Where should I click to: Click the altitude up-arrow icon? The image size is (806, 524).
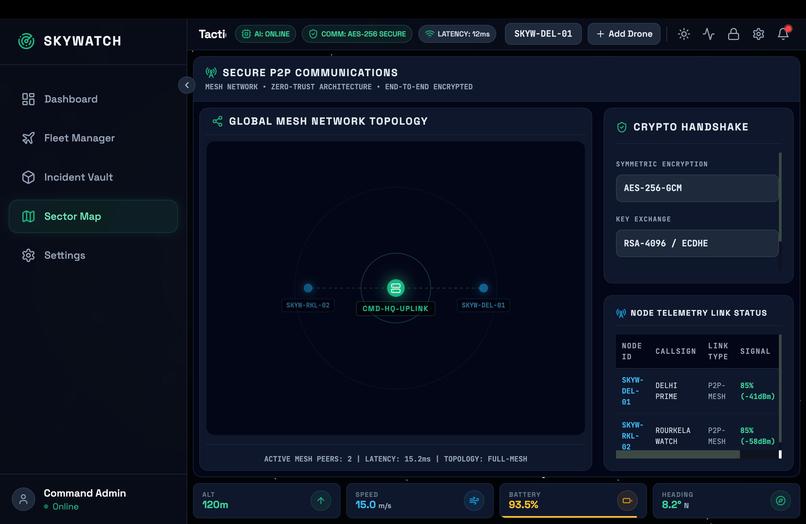coord(321,500)
